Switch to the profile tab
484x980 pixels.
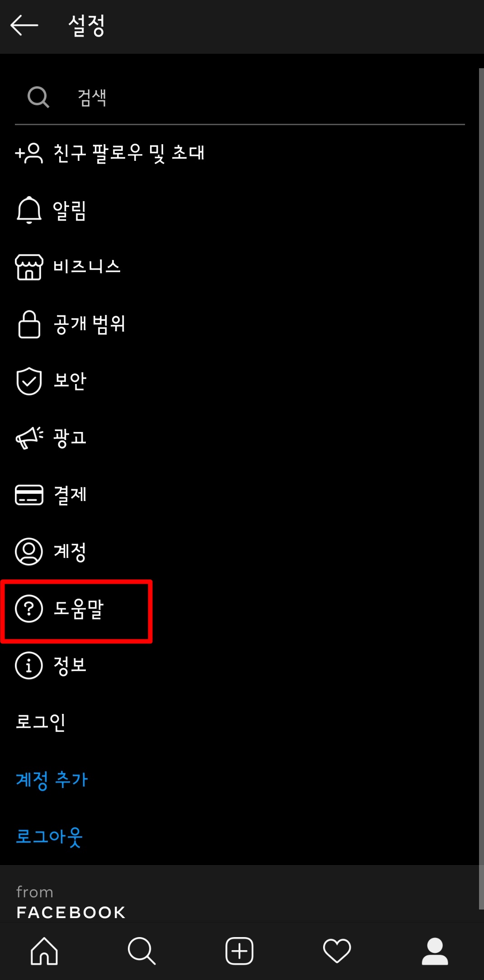point(435,951)
